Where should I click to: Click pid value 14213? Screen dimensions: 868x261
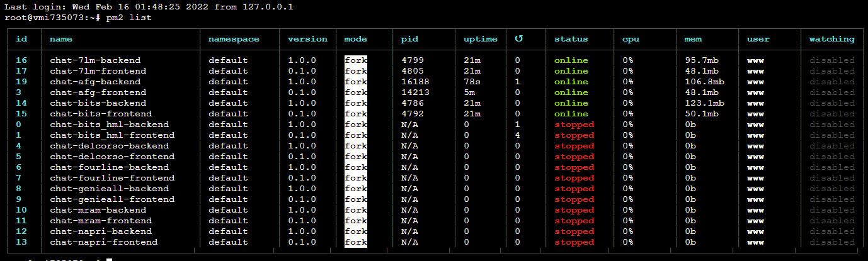point(415,92)
